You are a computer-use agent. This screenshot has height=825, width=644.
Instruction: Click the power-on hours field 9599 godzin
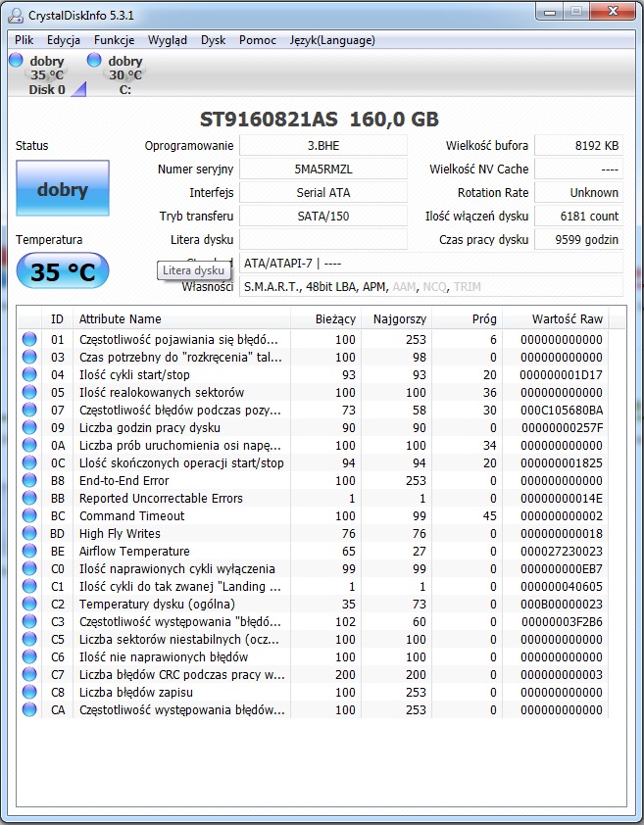578,239
